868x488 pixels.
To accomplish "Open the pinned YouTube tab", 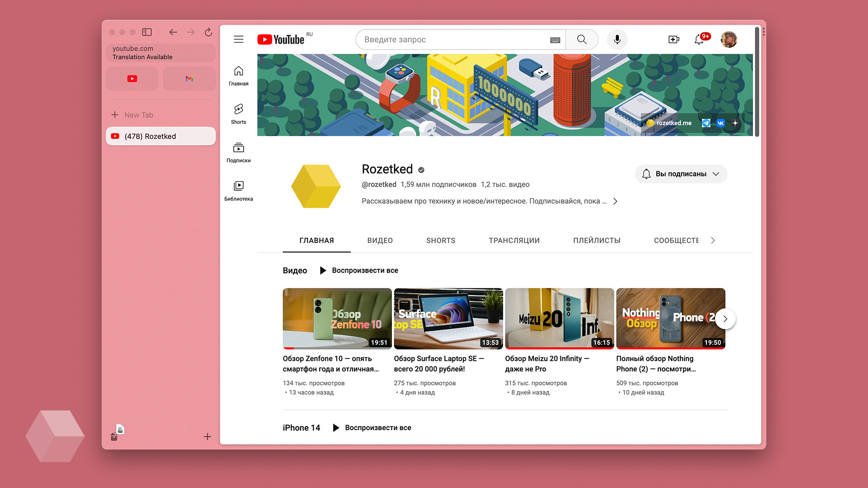I will point(132,79).
